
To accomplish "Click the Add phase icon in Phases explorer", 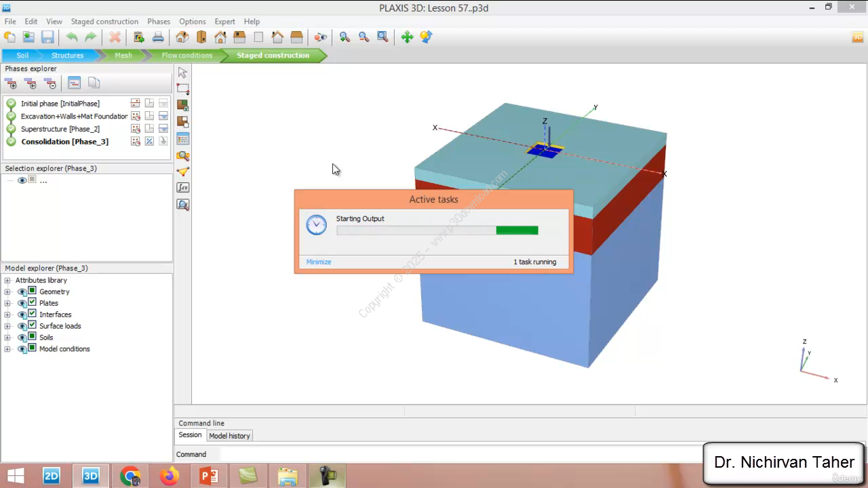I will coord(11,83).
